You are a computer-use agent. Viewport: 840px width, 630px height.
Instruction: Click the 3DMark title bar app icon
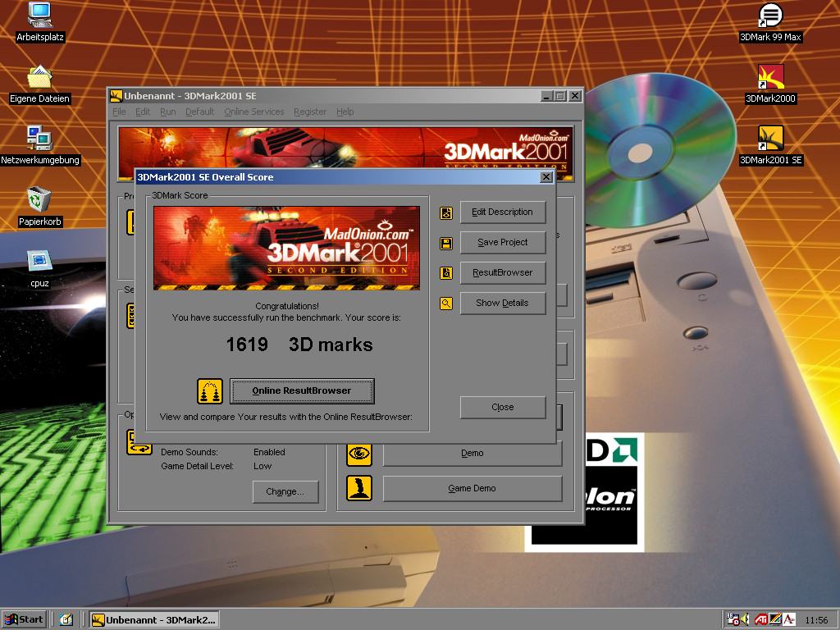point(116,96)
